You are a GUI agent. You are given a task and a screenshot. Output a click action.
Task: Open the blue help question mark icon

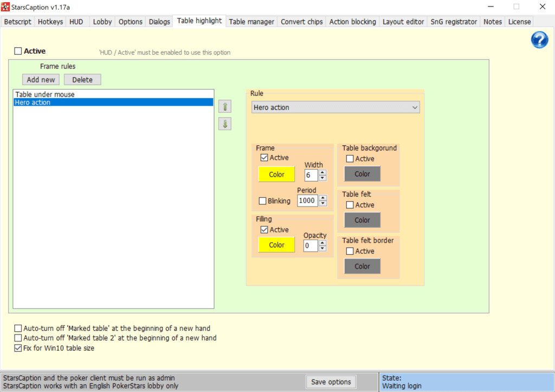coord(539,40)
